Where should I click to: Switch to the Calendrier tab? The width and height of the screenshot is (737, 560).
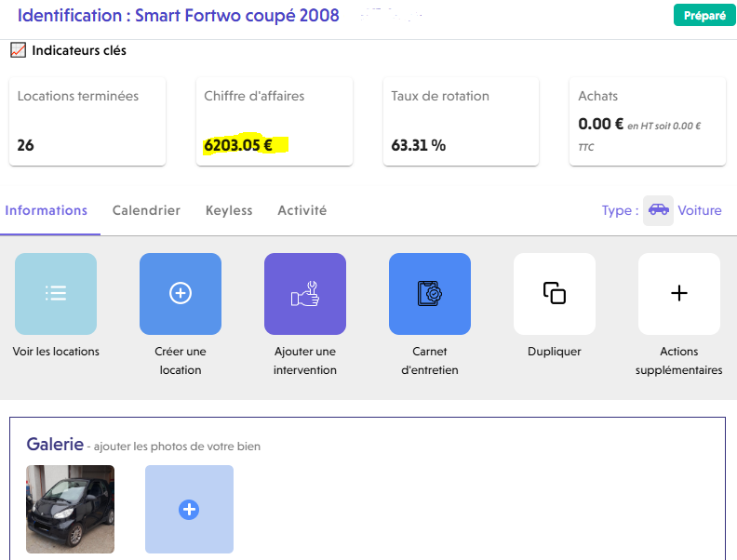pos(146,210)
